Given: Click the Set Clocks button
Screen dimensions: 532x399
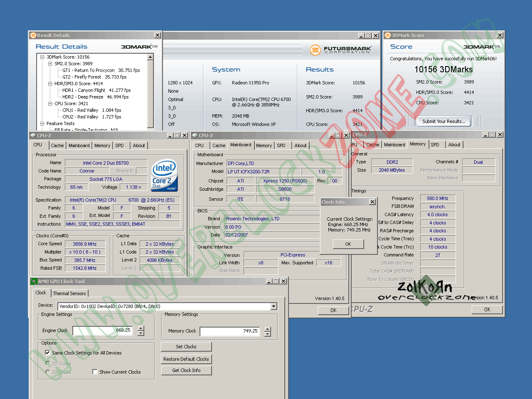Looking at the screenshot, I should [x=186, y=347].
